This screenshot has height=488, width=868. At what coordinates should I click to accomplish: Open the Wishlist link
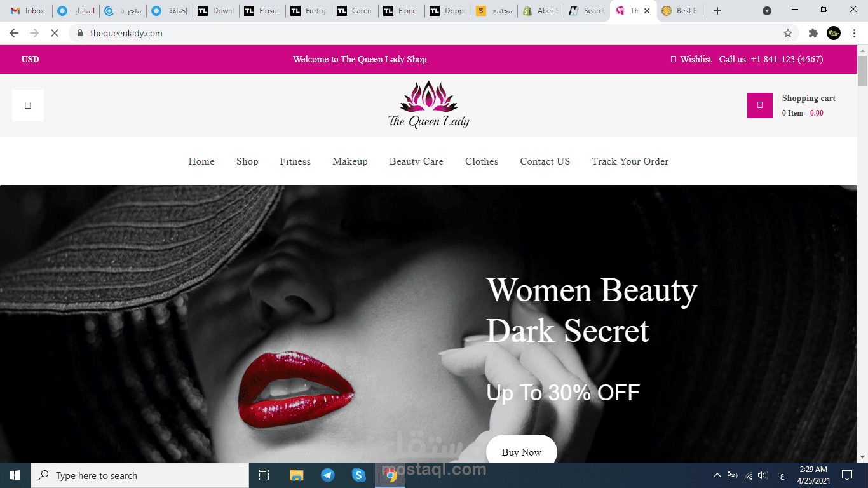[691, 59]
